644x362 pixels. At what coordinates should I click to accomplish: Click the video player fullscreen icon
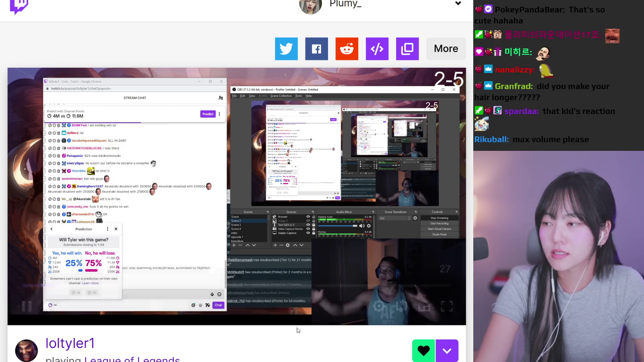447,306
